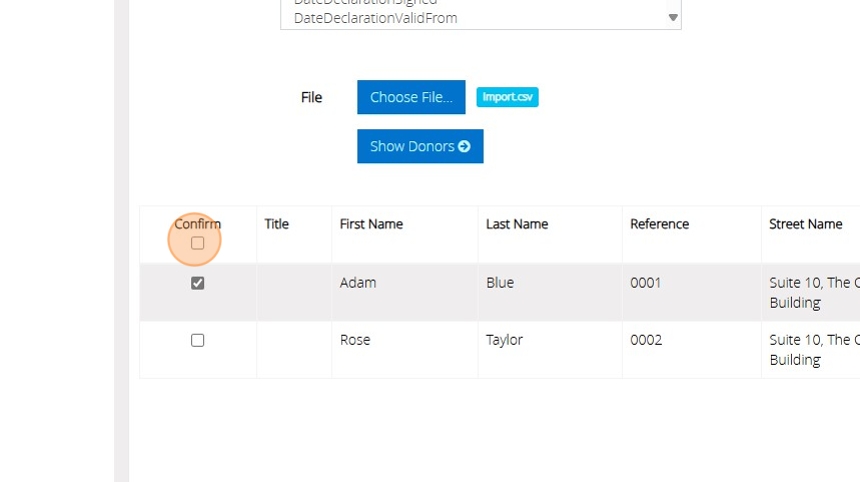860x482 pixels.
Task: Click the Import.csv file badge
Action: coord(507,97)
